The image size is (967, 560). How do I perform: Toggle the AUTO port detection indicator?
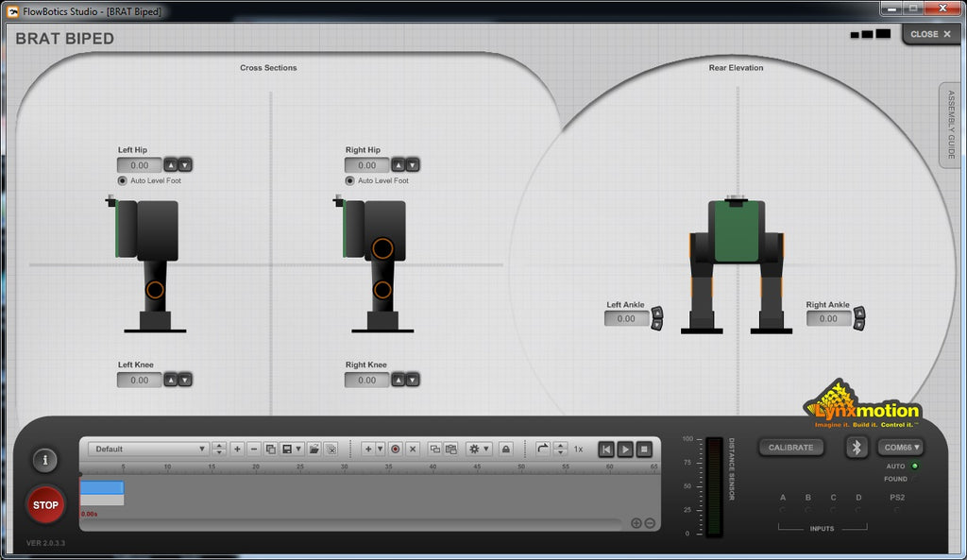pos(914,466)
